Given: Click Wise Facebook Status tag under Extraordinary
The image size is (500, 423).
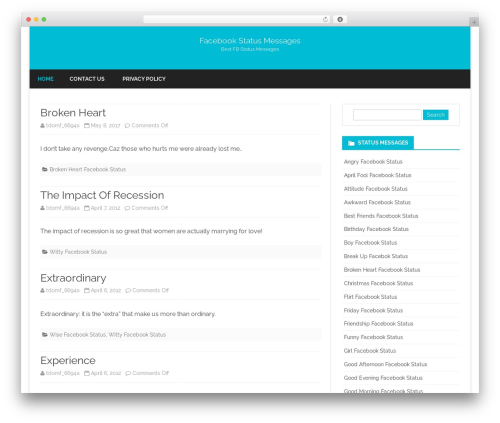Looking at the screenshot, I should (x=78, y=334).
